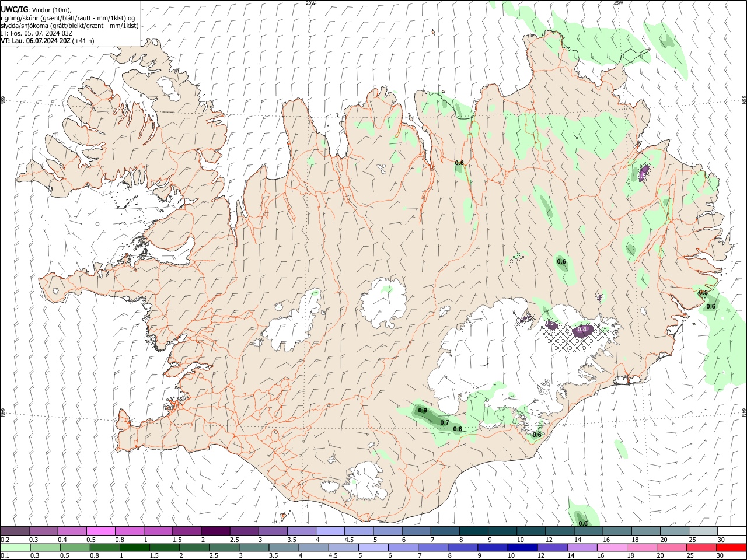
Task: Select the 'IT: Fös. 05. 07. 2024 03Z' line
Action: click(37, 33)
